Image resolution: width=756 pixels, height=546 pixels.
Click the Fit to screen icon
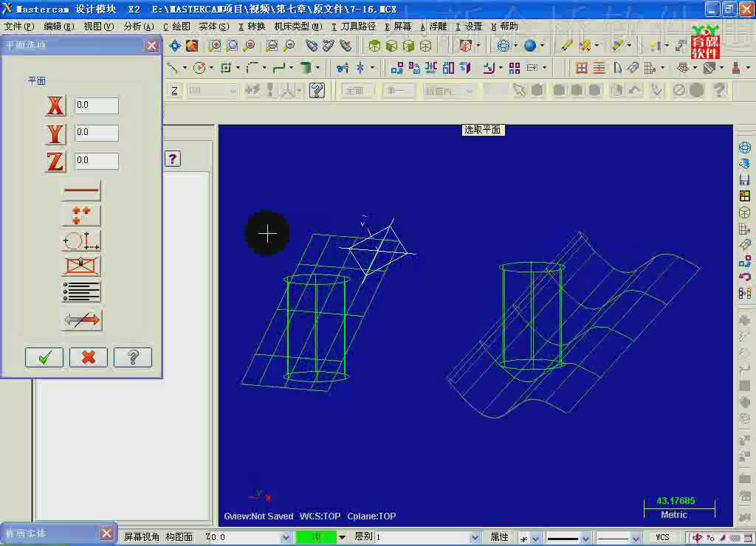174,46
